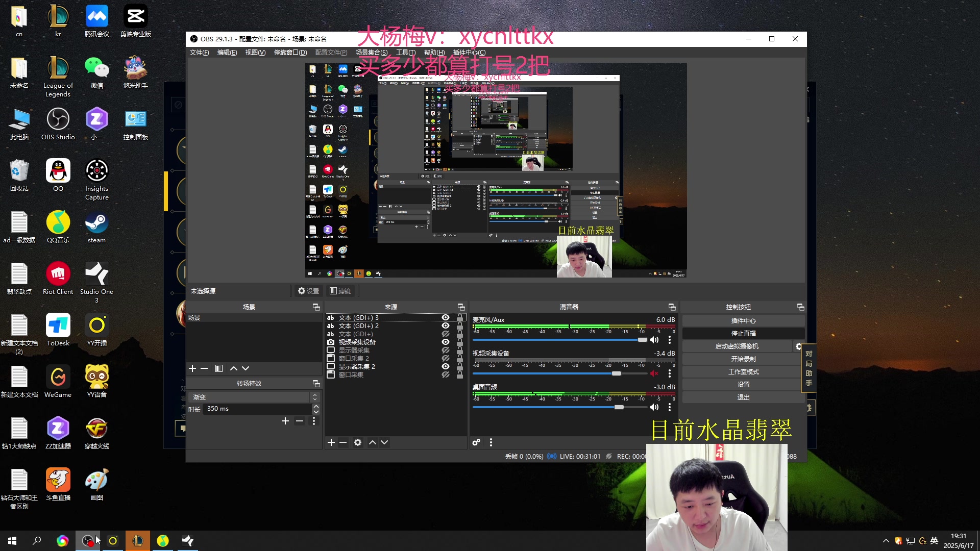Image resolution: width=980 pixels, height=551 pixels.
Task: Click the 插件中心 button
Action: pos(743,321)
